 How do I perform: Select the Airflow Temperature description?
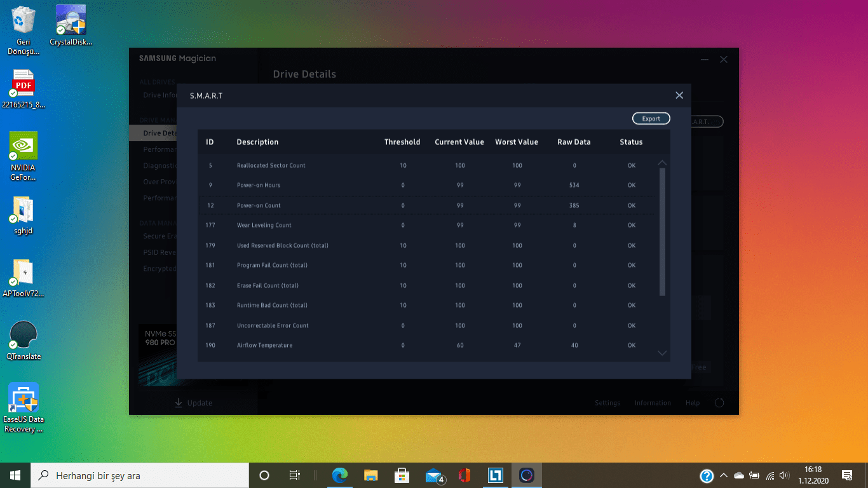point(265,346)
